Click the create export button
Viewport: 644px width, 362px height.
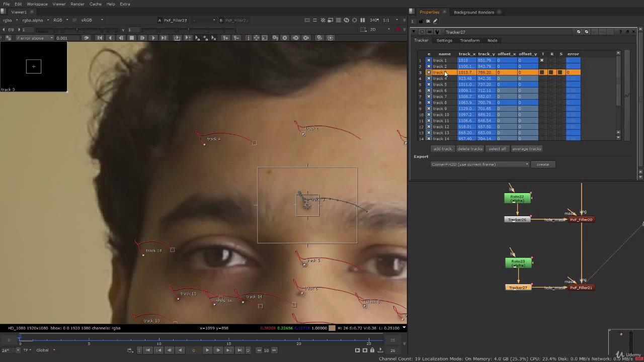pyautogui.click(x=542, y=164)
